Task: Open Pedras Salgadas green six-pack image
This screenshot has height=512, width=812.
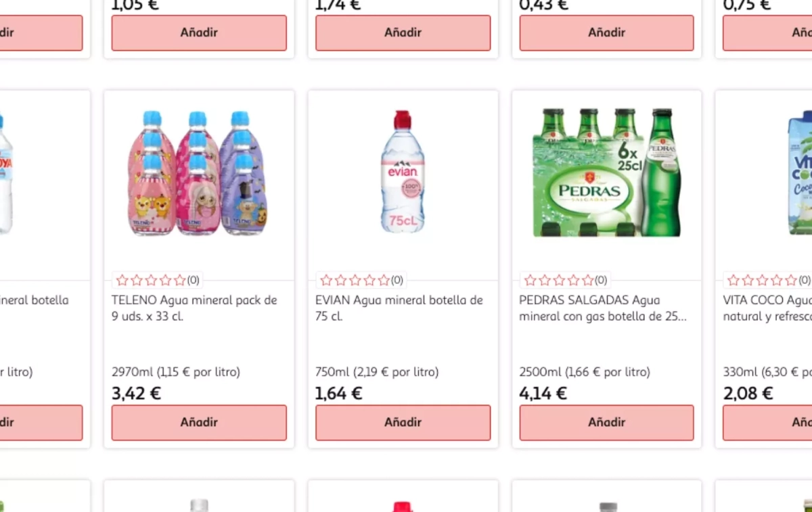Action: pyautogui.click(x=606, y=173)
